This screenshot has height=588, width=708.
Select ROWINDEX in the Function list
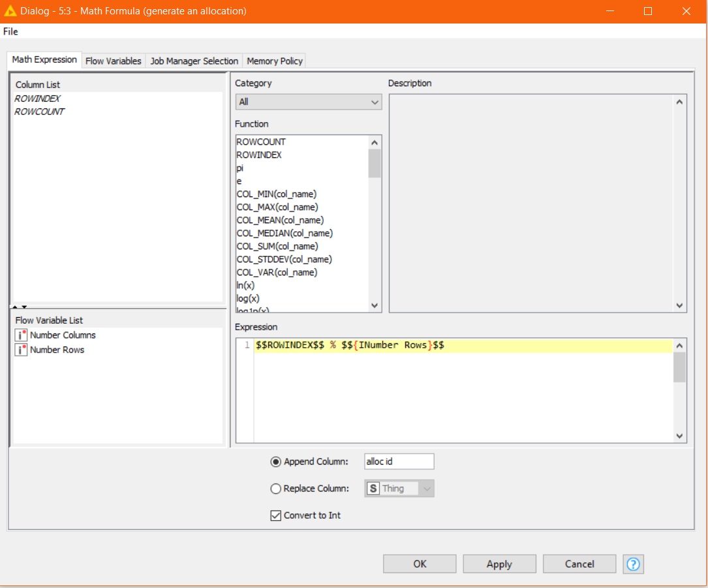point(258,155)
